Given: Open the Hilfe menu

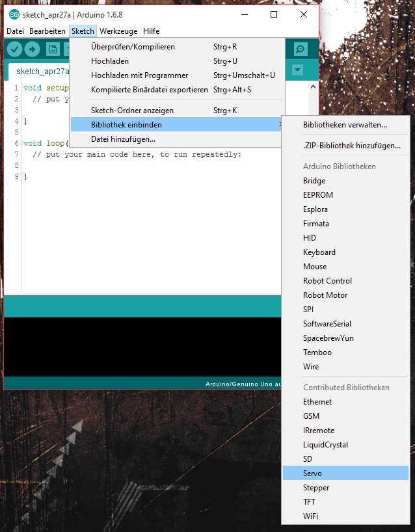Looking at the screenshot, I should (151, 31).
